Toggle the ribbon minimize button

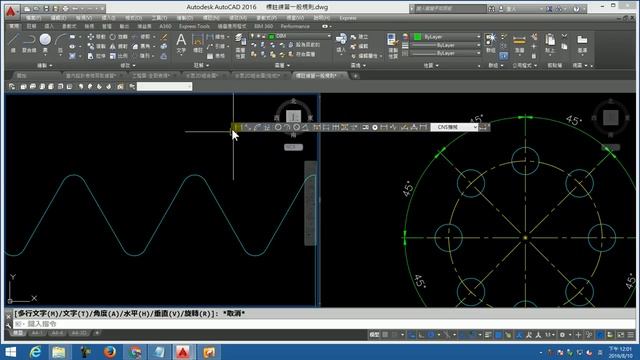tap(325, 26)
